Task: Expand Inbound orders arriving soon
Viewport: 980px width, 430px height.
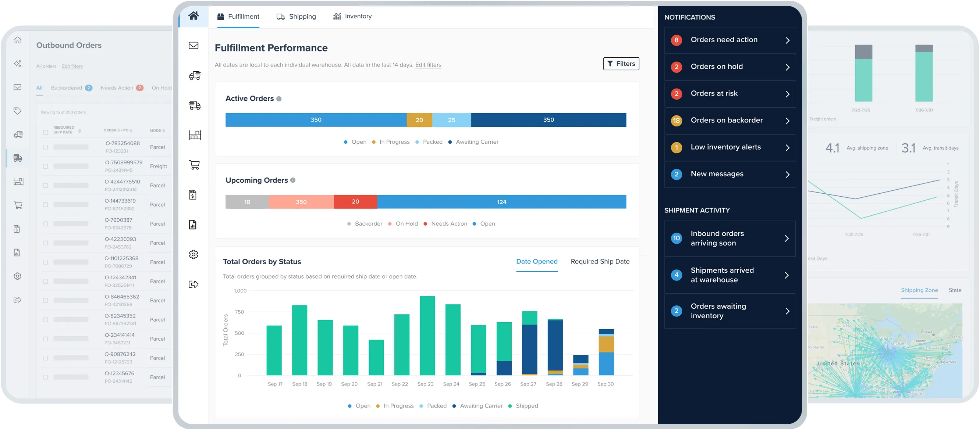Action: [x=730, y=238]
